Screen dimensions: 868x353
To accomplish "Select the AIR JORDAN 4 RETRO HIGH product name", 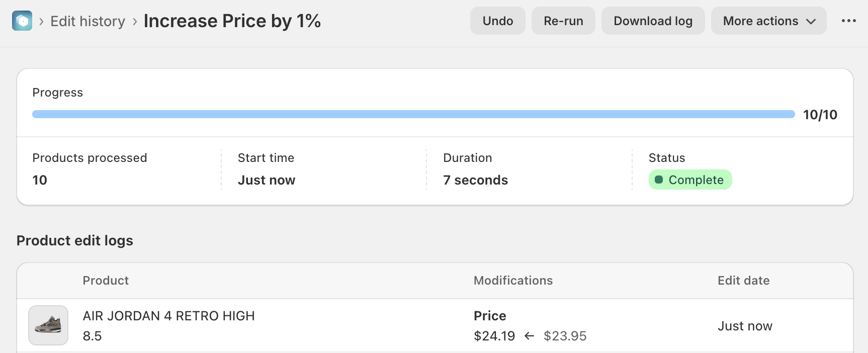I will pyautogui.click(x=168, y=316).
